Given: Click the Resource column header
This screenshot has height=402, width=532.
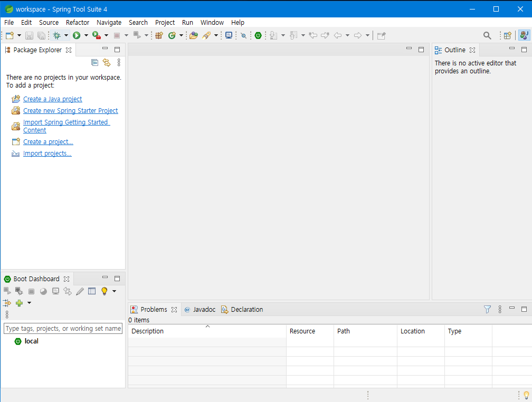Looking at the screenshot, I should (x=310, y=331).
